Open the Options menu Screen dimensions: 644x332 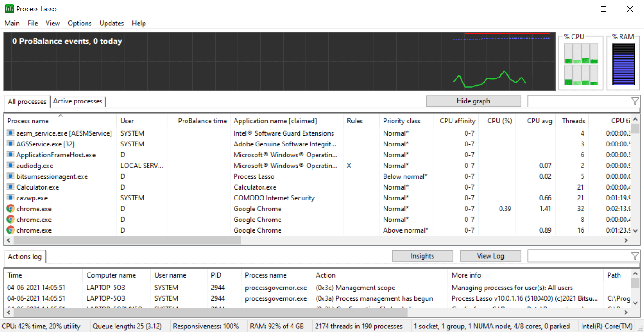80,23
